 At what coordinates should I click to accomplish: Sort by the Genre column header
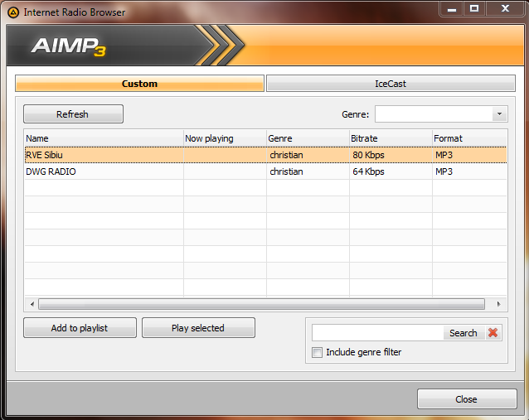click(308, 138)
